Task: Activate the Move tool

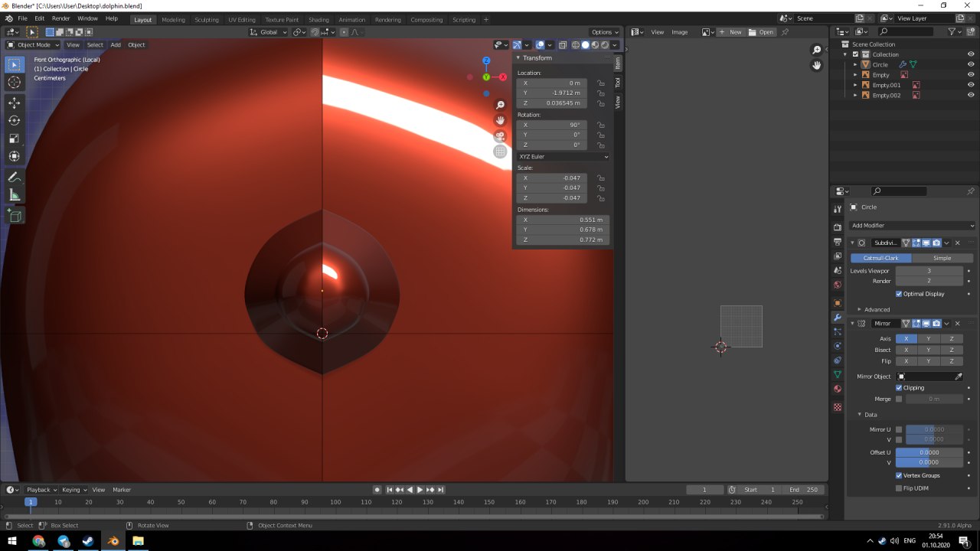Action: pyautogui.click(x=15, y=103)
